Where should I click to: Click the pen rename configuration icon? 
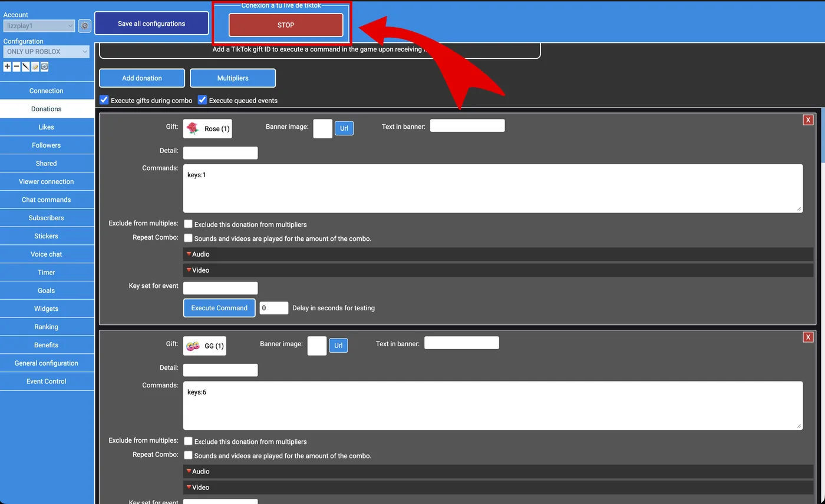[x=26, y=67]
